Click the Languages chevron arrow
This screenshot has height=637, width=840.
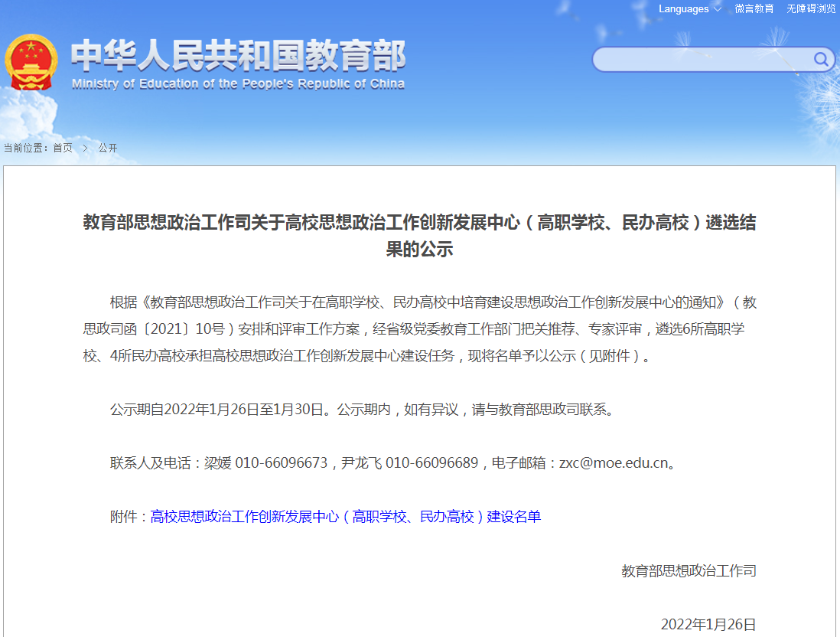(x=718, y=9)
